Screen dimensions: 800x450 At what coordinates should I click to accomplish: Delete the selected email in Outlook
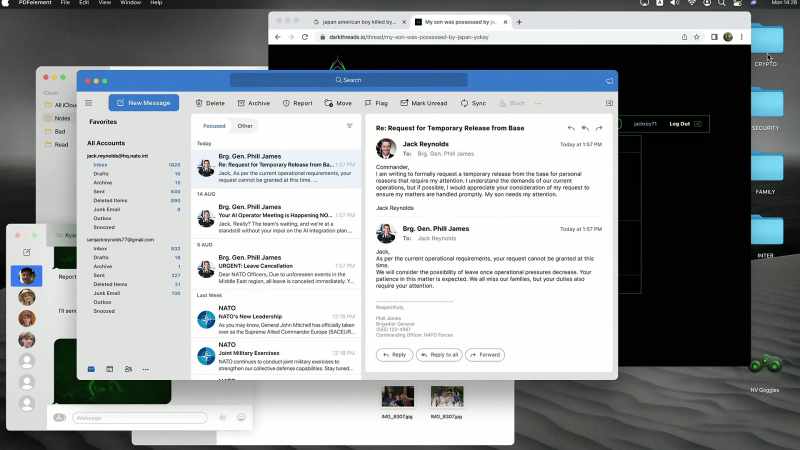click(x=210, y=103)
